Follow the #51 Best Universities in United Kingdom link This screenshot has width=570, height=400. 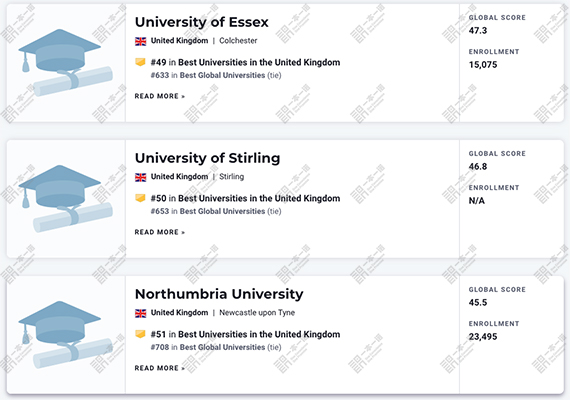click(245, 335)
